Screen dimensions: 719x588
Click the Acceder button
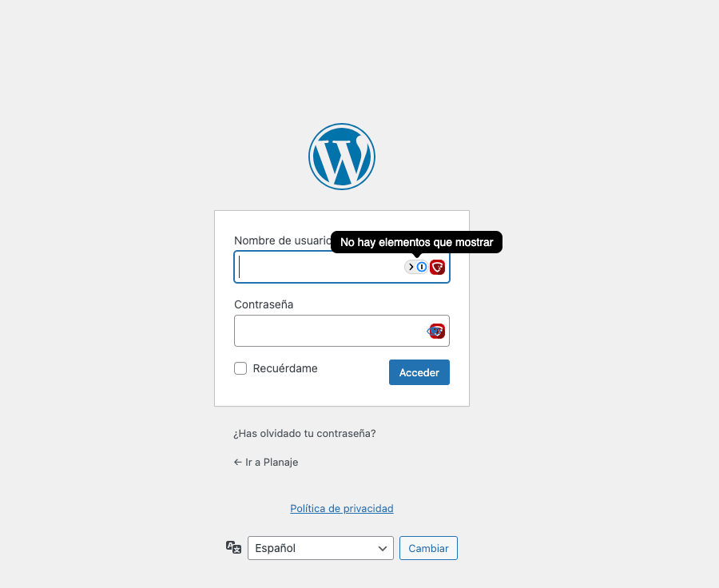pyautogui.click(x=419, y=372)
